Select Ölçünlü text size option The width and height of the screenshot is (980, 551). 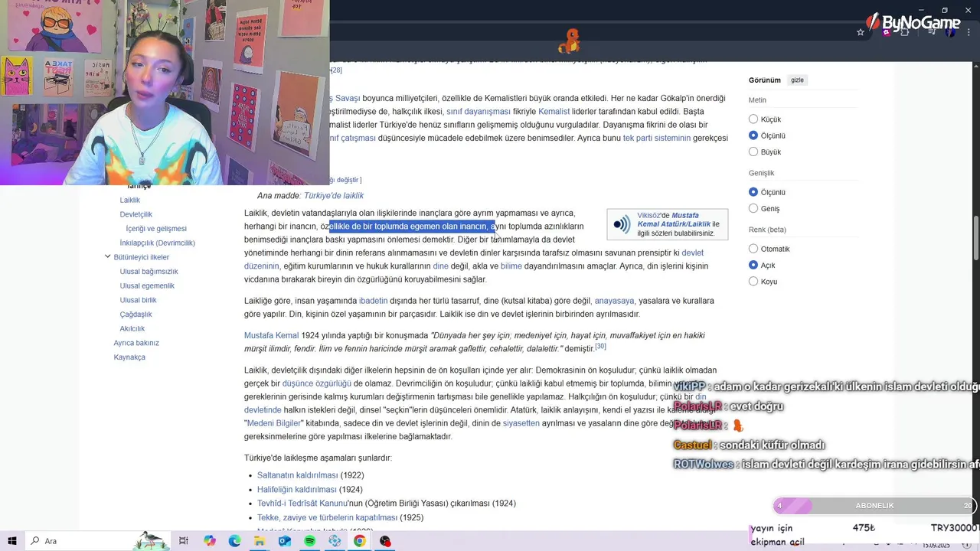click(753, 135)
